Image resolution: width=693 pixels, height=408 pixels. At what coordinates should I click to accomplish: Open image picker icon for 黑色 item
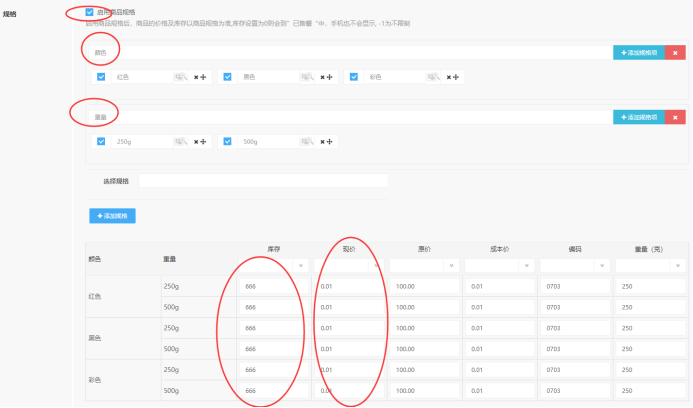pyautogui.click(x=307, y=77)
